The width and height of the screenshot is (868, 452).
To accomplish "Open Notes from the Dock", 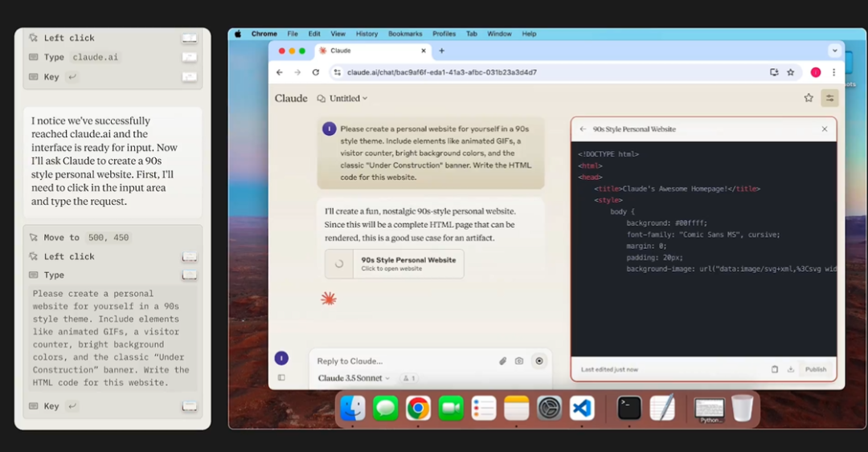I will (517, 409).
